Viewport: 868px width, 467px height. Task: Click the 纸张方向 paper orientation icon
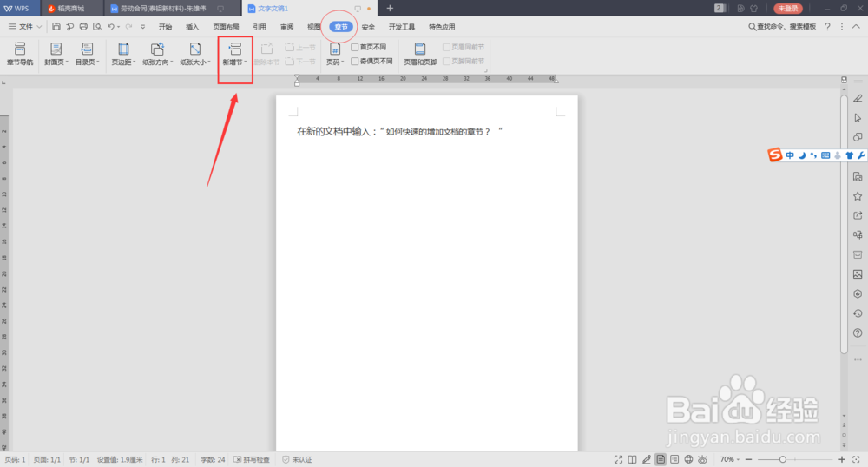click(x=157, y=49)
